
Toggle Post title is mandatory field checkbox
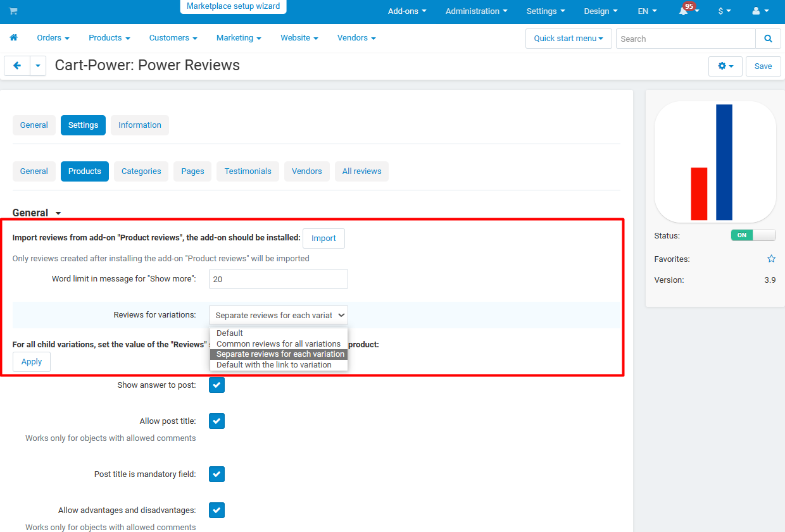point(217,474)
